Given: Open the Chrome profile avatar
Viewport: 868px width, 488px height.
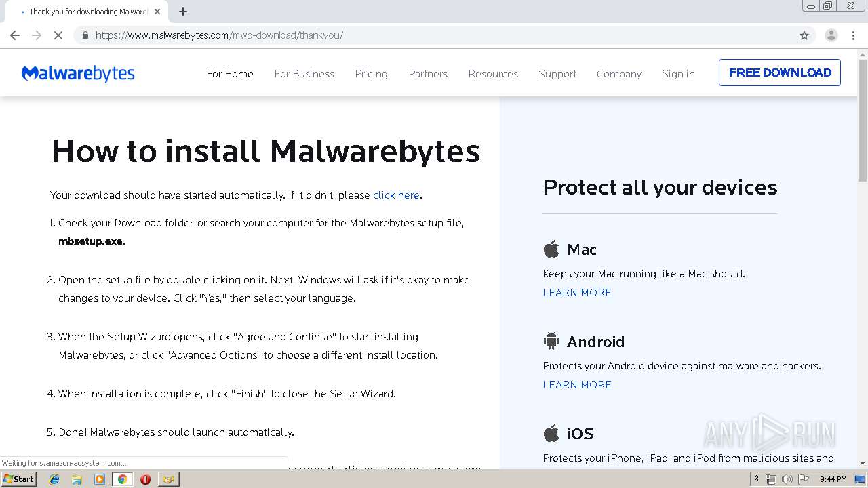Looking at the screenshot, I should pos(831,35).
